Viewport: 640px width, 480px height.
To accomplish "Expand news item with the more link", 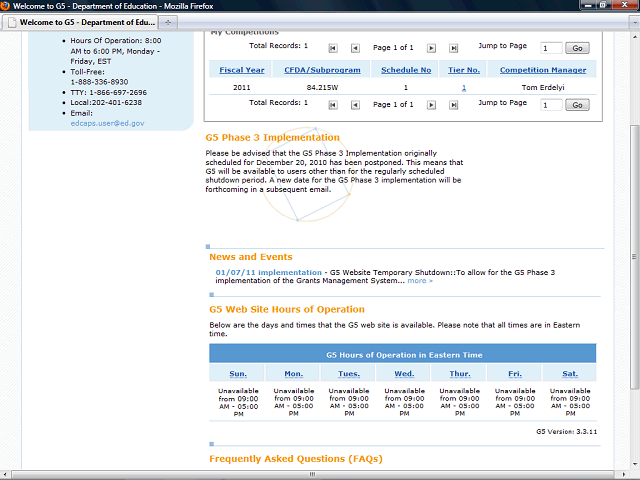I will pos(420,281).
